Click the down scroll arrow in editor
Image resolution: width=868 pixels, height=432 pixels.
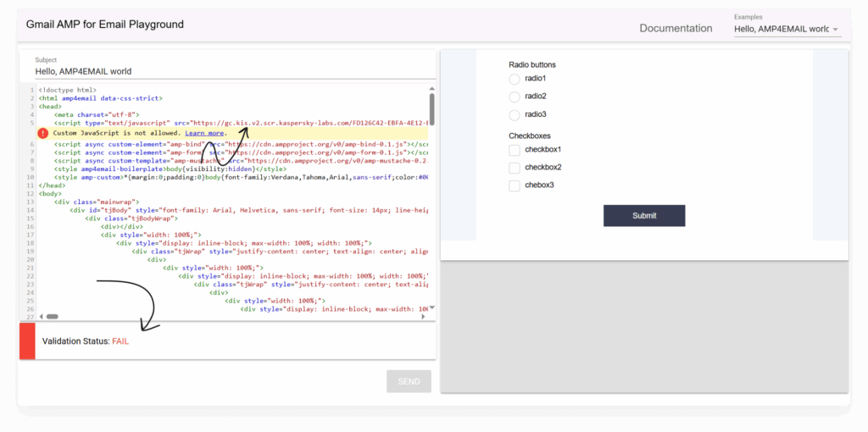pyautogui.click(x=431, y=307)
